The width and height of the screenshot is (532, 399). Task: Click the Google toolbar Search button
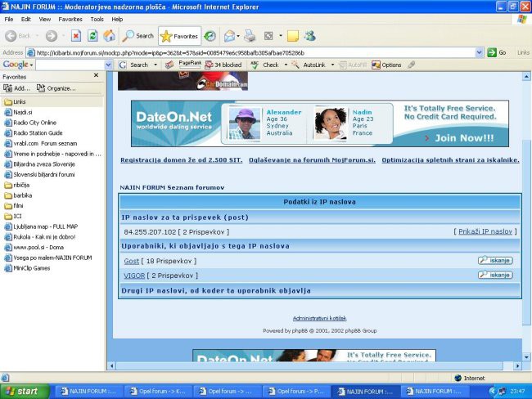coord(134,65)
